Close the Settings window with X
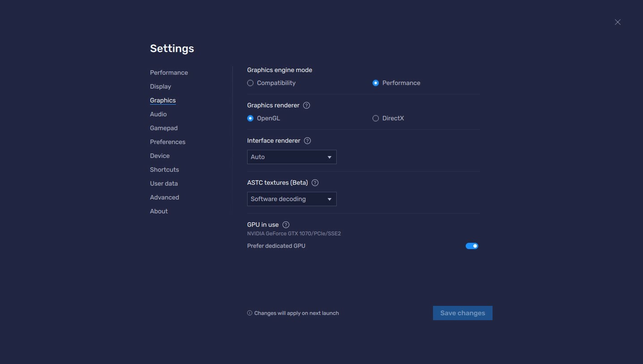 (x=617, y=22)
